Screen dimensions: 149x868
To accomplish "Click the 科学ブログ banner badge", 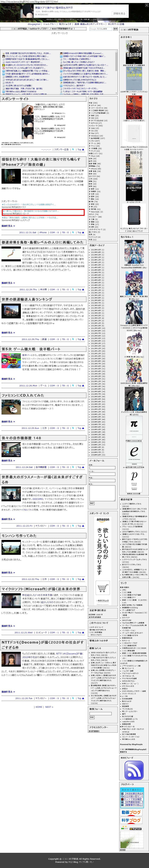I will tap(131, 820).
